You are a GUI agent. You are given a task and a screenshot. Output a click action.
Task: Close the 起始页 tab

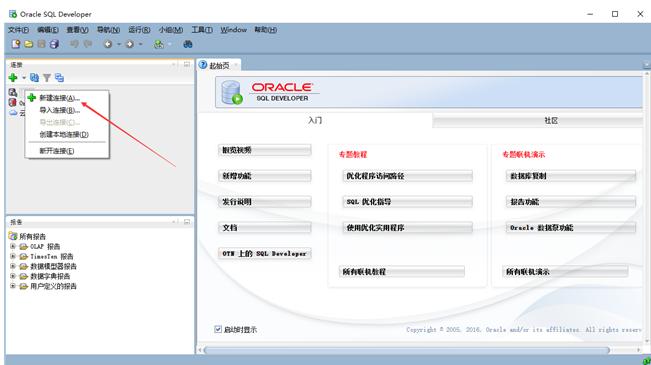pos(236,65)
